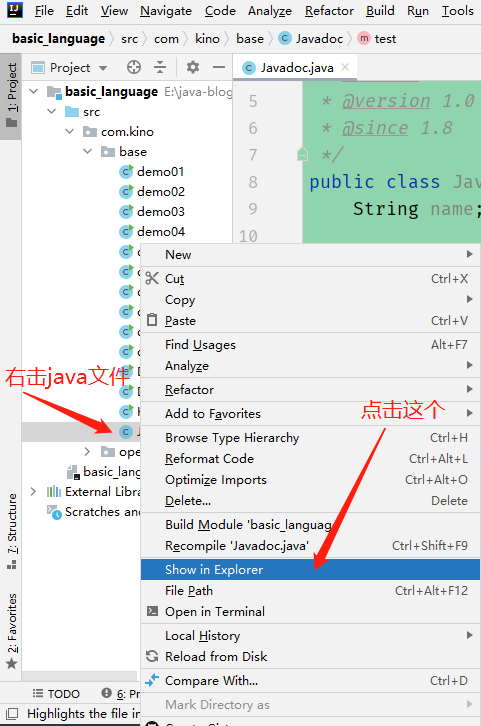Click the fold marker at line 7

coord(302,154)
